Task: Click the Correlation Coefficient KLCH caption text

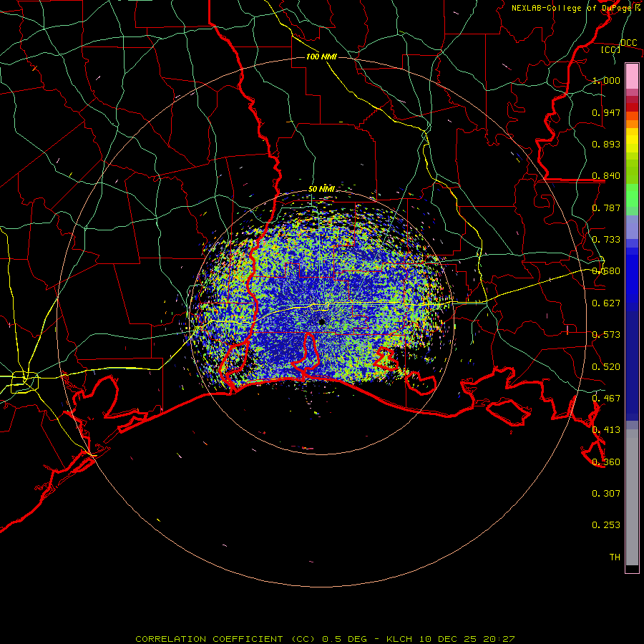Action: 325,639
